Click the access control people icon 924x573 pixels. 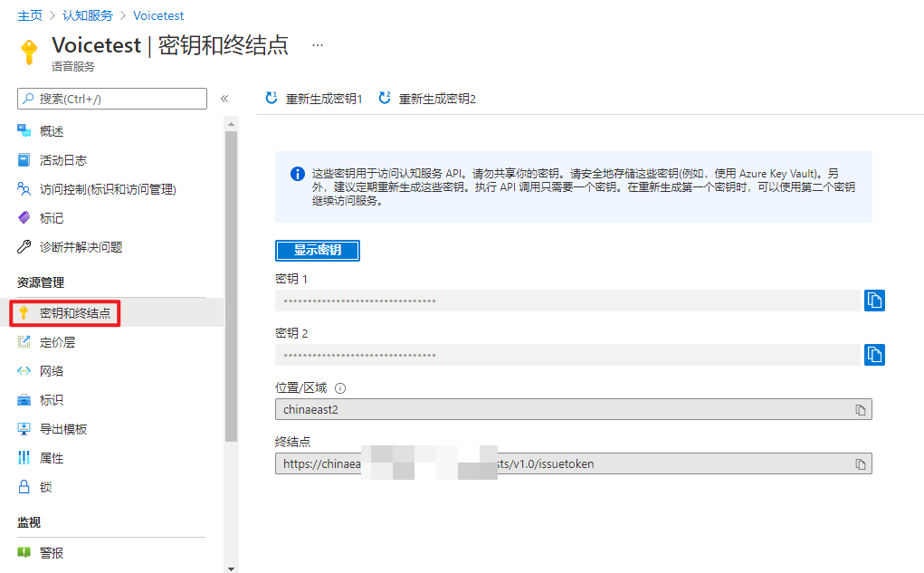coord(24,188)
